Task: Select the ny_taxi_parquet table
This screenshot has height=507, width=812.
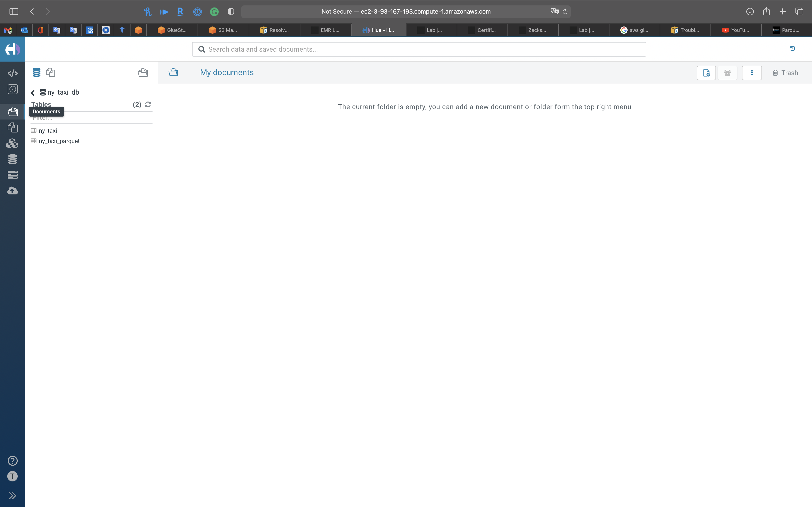Action: [x=59, y=141]
